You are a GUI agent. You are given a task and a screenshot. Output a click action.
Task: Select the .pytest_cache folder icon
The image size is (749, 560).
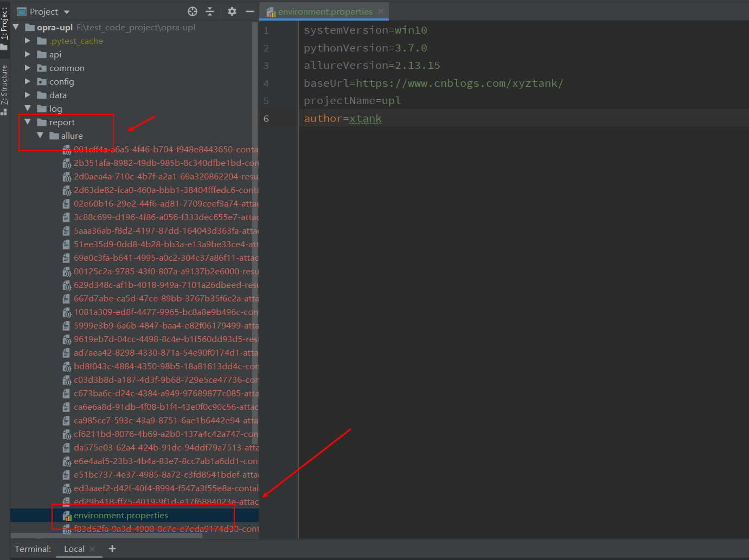coord(42,41)
